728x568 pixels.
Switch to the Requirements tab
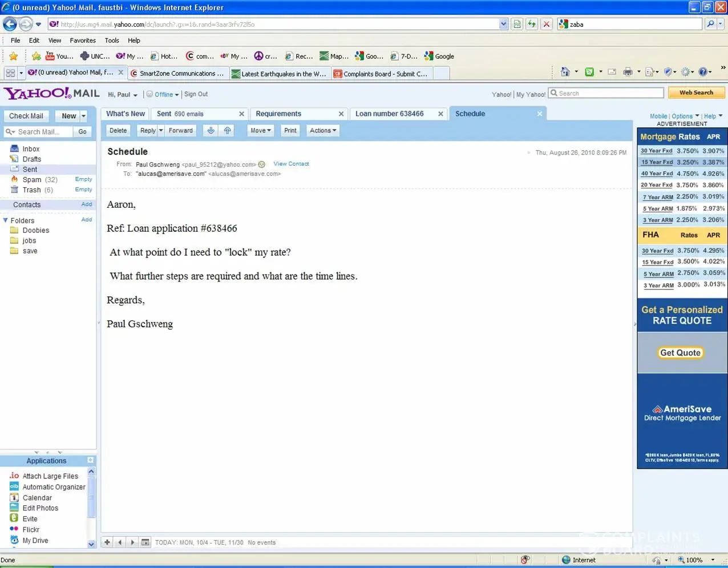278,114
